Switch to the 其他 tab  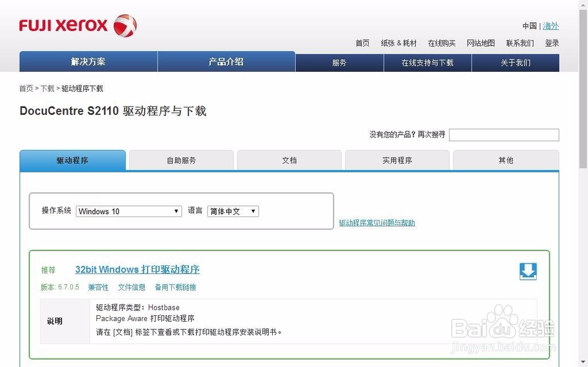point(506,160)
